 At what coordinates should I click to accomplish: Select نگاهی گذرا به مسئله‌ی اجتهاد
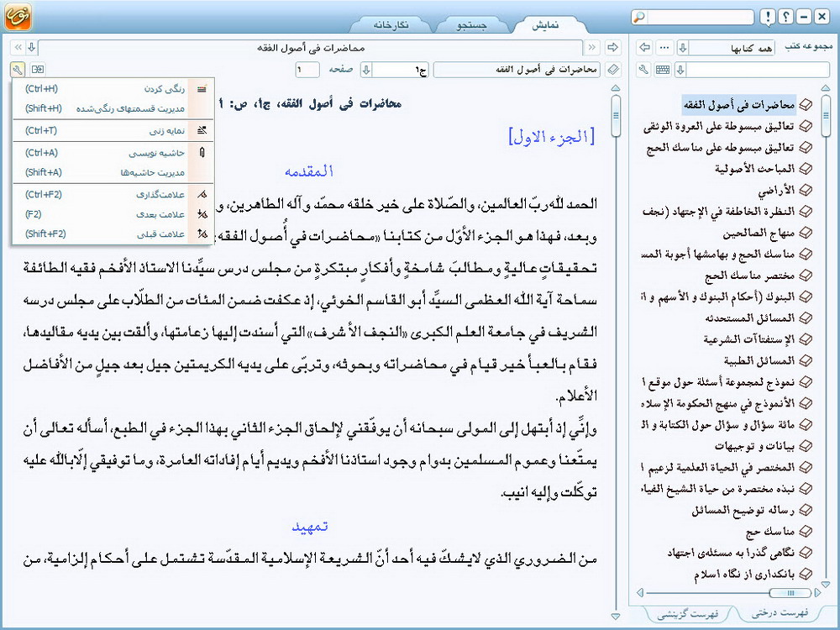point(731,553)
